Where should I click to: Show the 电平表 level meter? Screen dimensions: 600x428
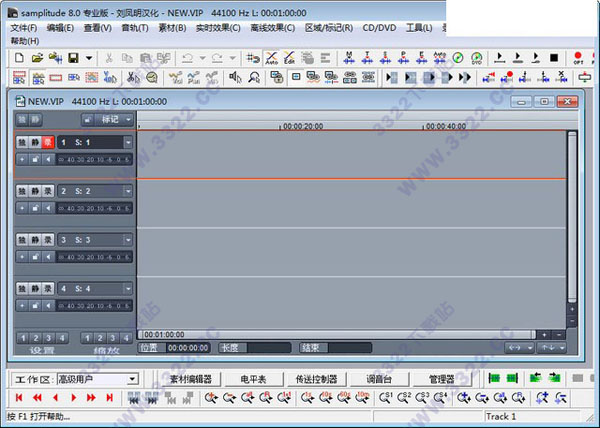[253, 379]
